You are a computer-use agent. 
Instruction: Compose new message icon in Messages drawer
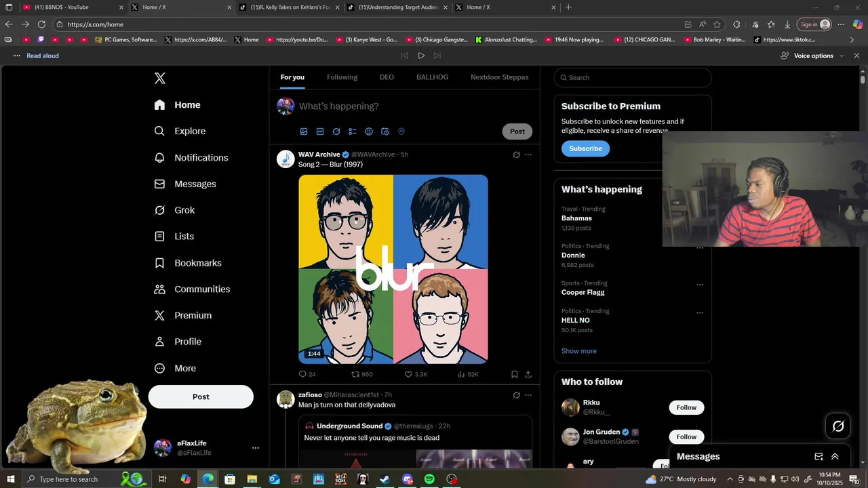click(818, 457)
